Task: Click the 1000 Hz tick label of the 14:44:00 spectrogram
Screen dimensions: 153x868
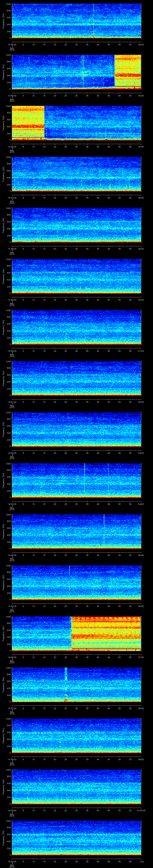Action: point(8,4)
